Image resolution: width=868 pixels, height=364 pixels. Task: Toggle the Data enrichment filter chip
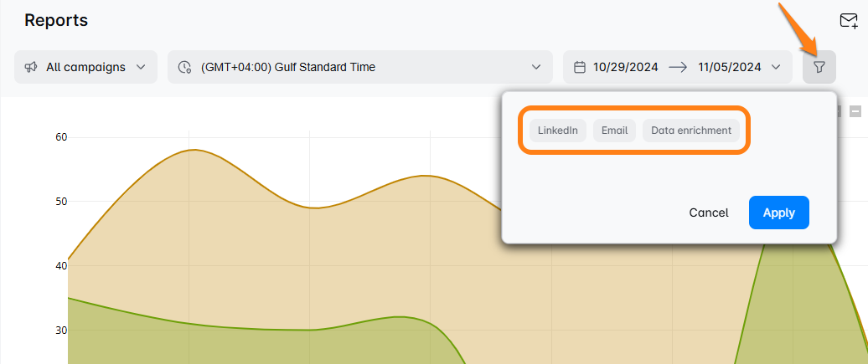coord(691,131)
